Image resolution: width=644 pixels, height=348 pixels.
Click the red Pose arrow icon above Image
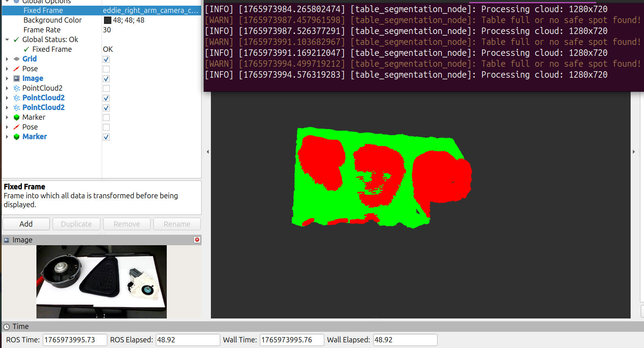[17, 69]
